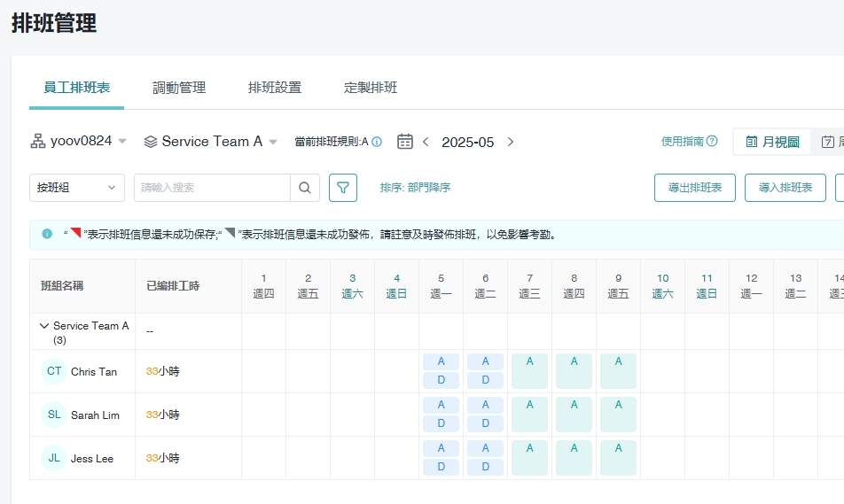Switch to the 調動管理 tab
This screenshot has height=504, width=844.
(x=179, y=88)
